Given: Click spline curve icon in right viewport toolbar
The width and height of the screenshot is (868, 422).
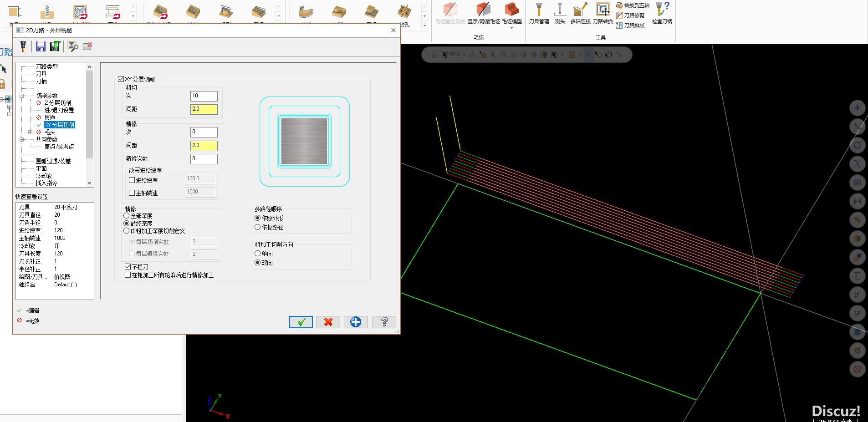Looking at the screenshot, I should coord(857,164).
